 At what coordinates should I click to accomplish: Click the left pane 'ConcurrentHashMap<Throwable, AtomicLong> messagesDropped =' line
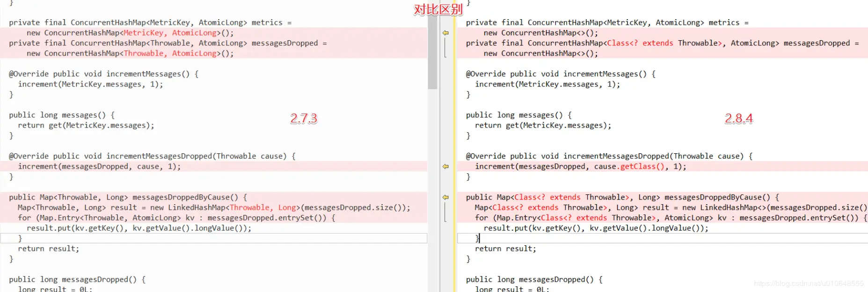168,43
